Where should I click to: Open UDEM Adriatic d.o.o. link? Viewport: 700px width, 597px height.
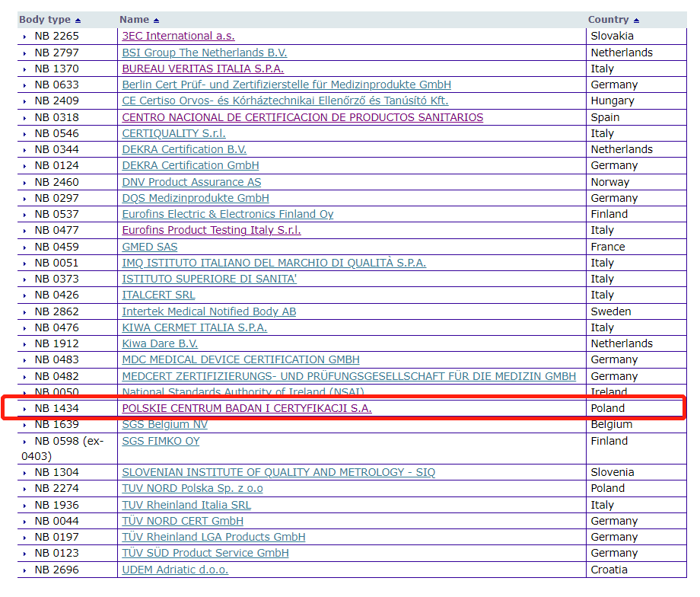175,570
